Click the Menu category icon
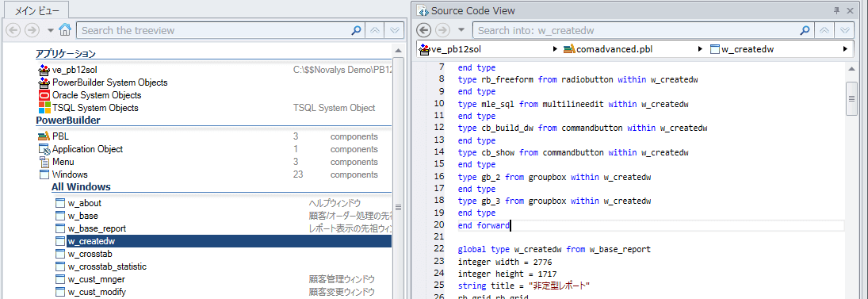 click(x=44, y=162)
